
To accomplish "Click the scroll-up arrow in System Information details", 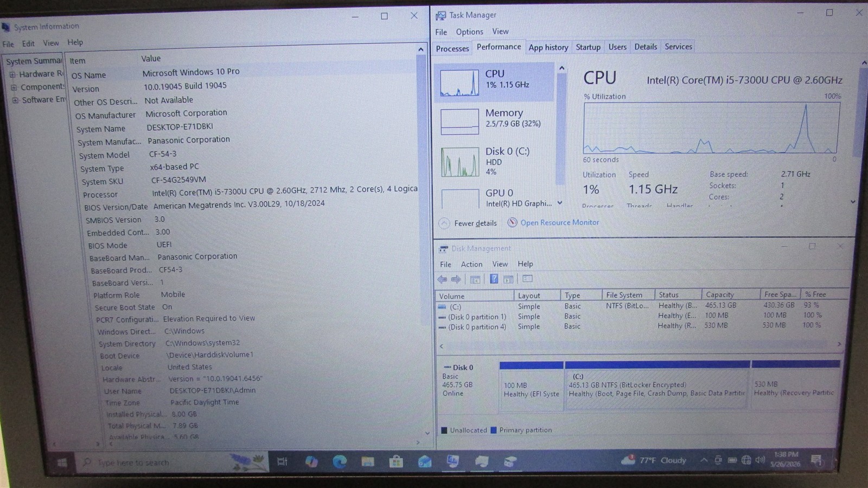I will pos(420,49).
